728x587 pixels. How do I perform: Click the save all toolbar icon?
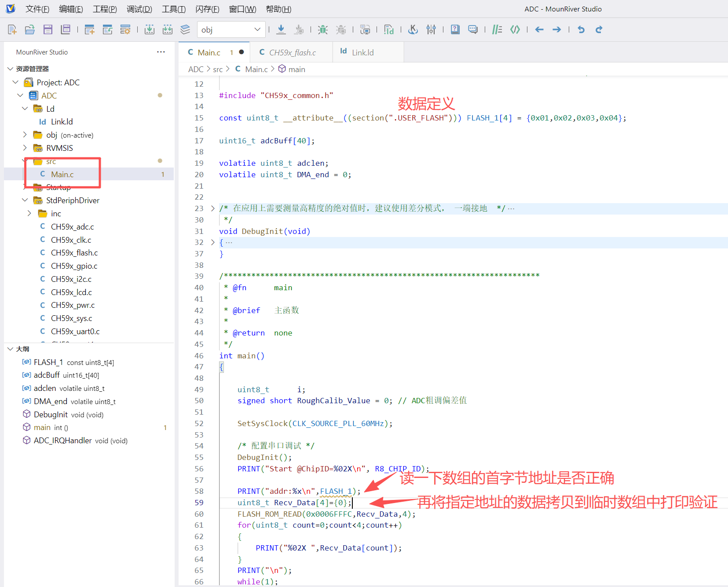(66, 29)
